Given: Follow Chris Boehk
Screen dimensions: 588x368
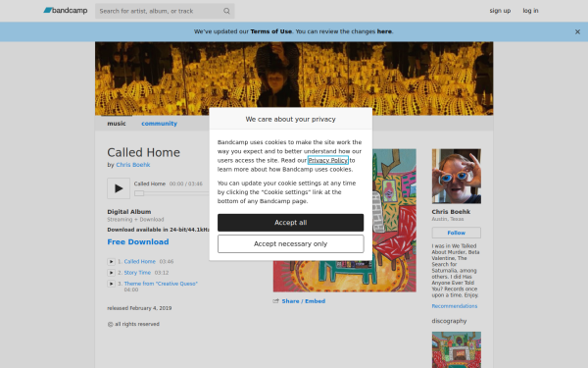Looking at the screenshot, I should pyautogui.click(x=456, y=233).
